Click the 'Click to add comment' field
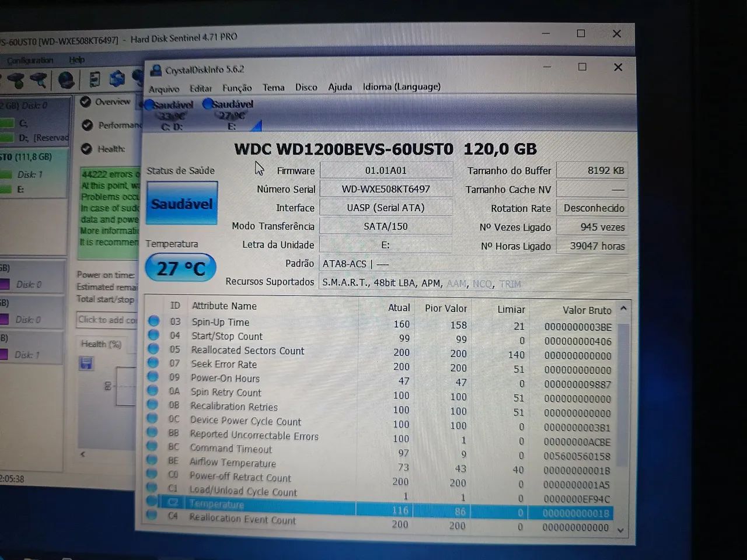 [x=107, y=320]
